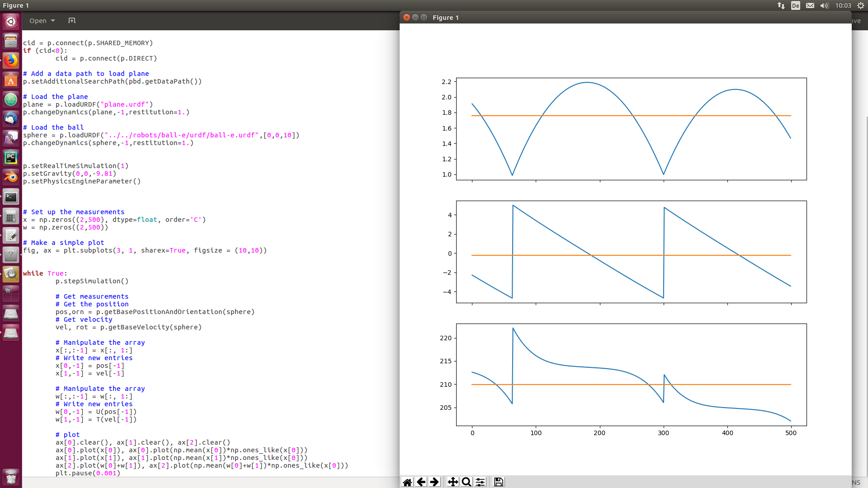
Task: Go back to the previous plot view
Action: coord(421,482)
